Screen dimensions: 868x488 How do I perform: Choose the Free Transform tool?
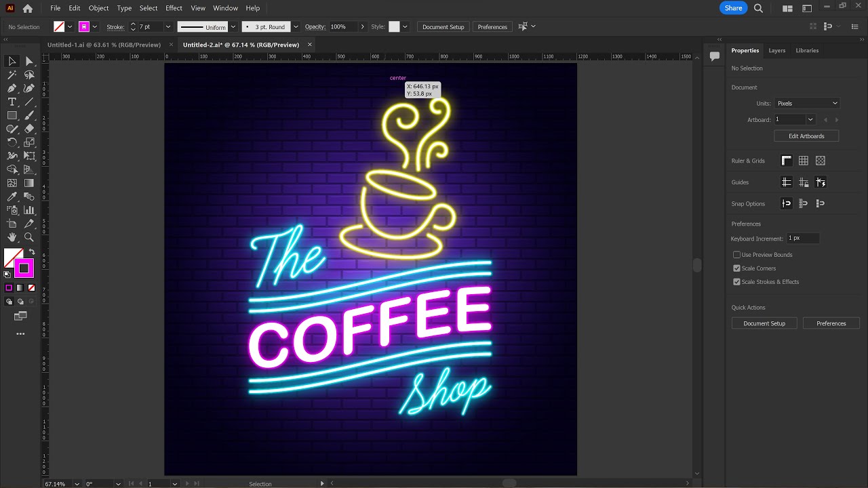29,156
